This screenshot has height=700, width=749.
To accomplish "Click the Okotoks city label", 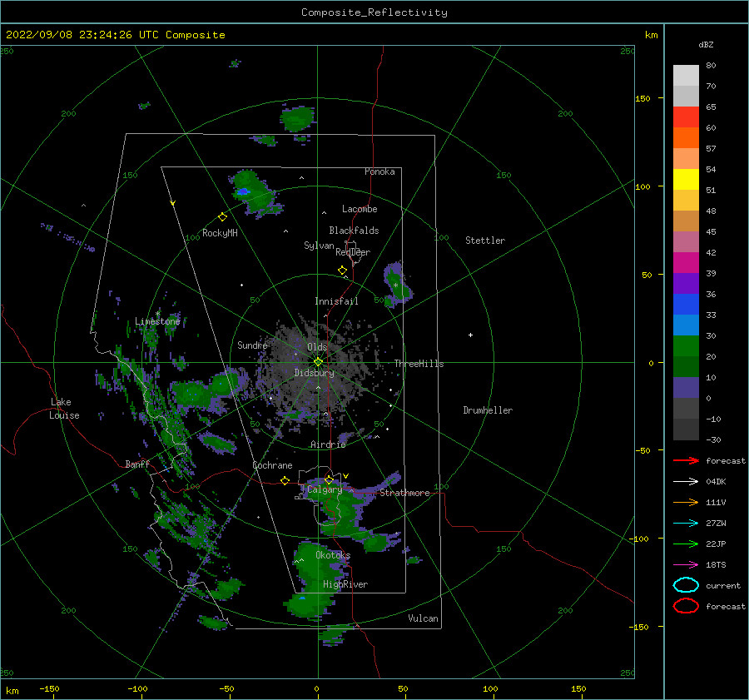I will pos(333,555).
